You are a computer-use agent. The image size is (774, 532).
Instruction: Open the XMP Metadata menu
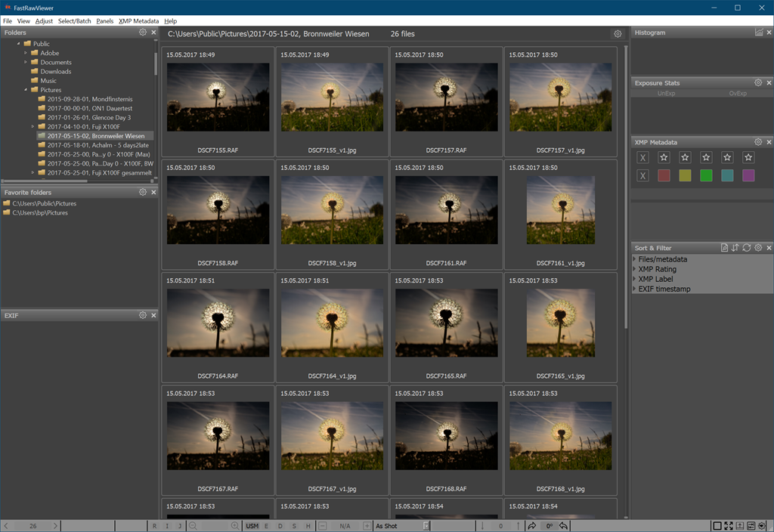(138, 21)
